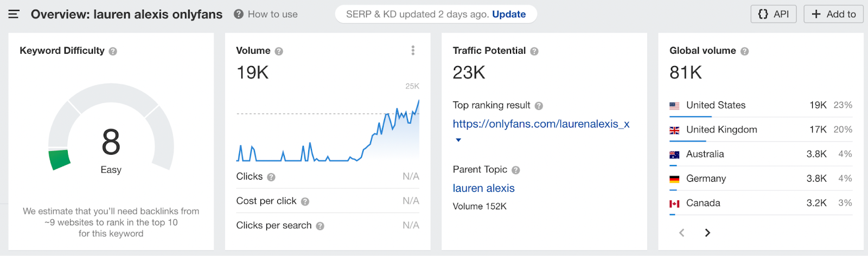
Task: Click the Update link
Action: pos(509,14)
